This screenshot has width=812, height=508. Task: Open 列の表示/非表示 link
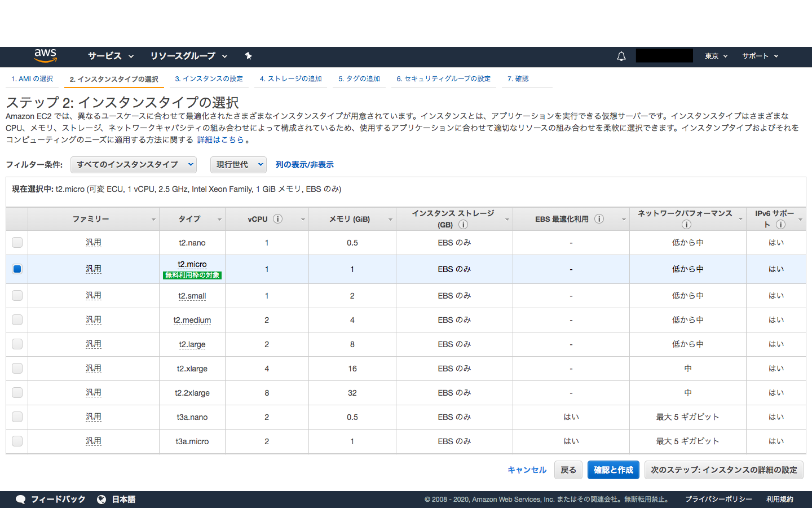[304, 165]
